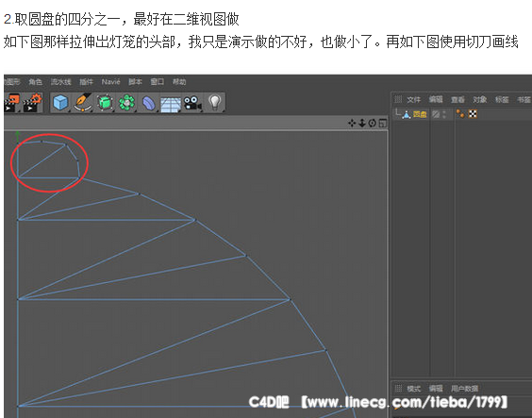
Task: Open Object Manager 文件 menu
Action: click(x=413, y=99)
